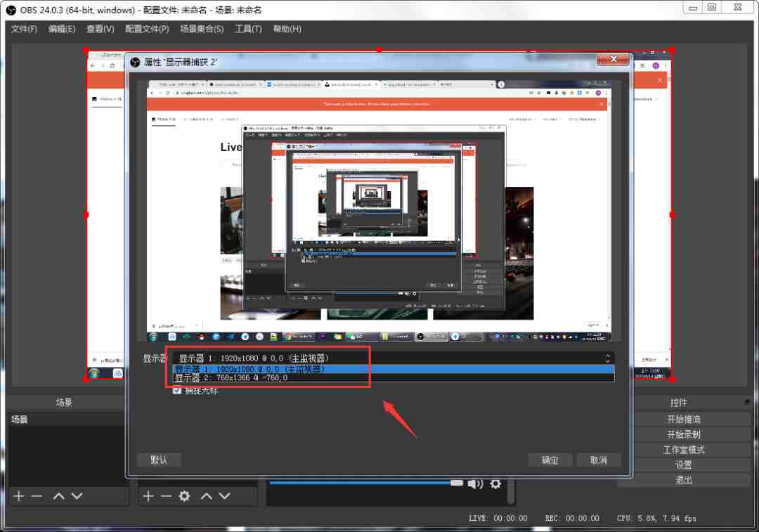Add a new source with the plus icon

coord(148,495)
